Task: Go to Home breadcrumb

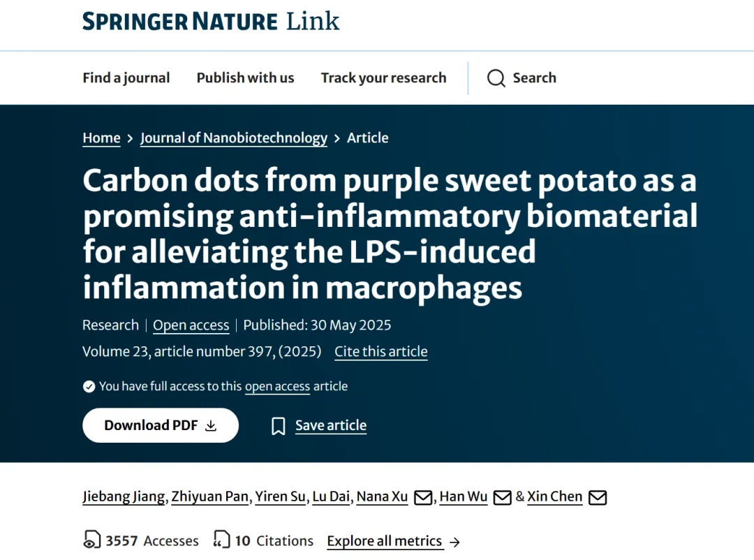Action: (x=101, y=138)
